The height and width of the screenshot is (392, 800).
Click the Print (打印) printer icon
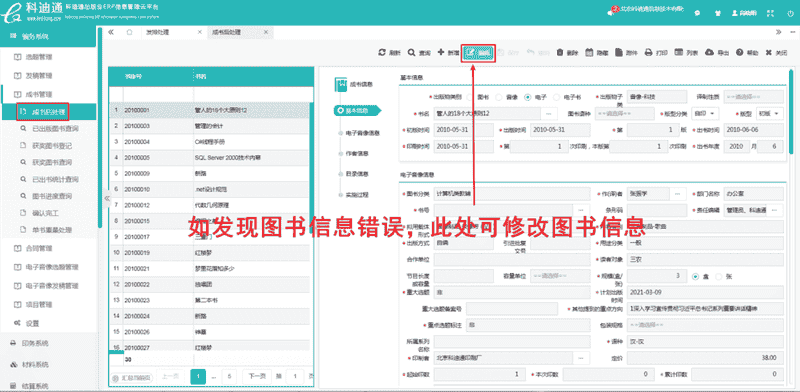(x=648, y=53)
